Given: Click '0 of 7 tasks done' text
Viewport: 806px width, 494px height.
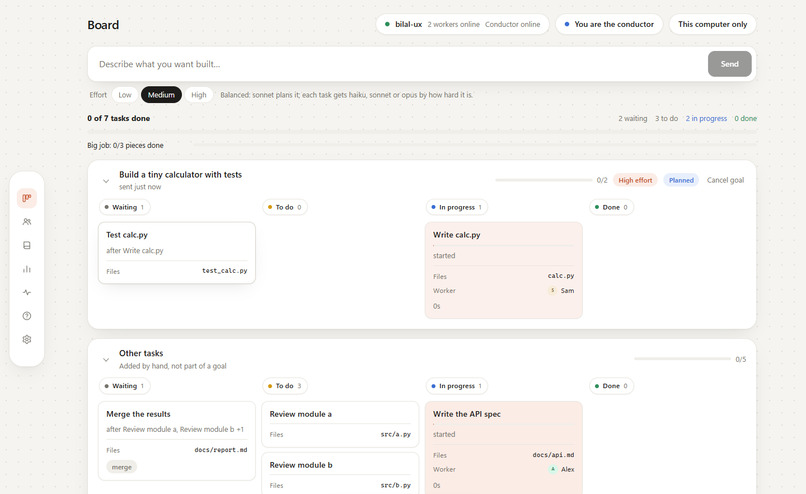Looking at the screenshot, I should point(119,118).
